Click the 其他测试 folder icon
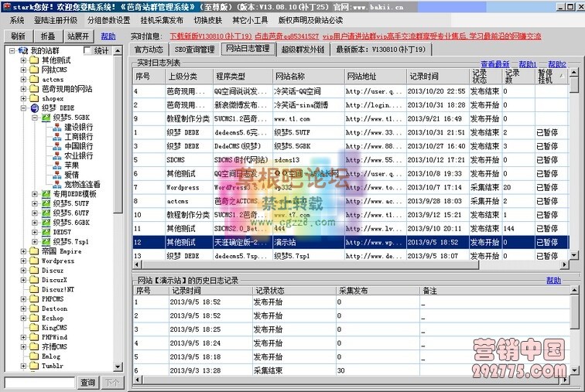585x392 pixels. 34,60
